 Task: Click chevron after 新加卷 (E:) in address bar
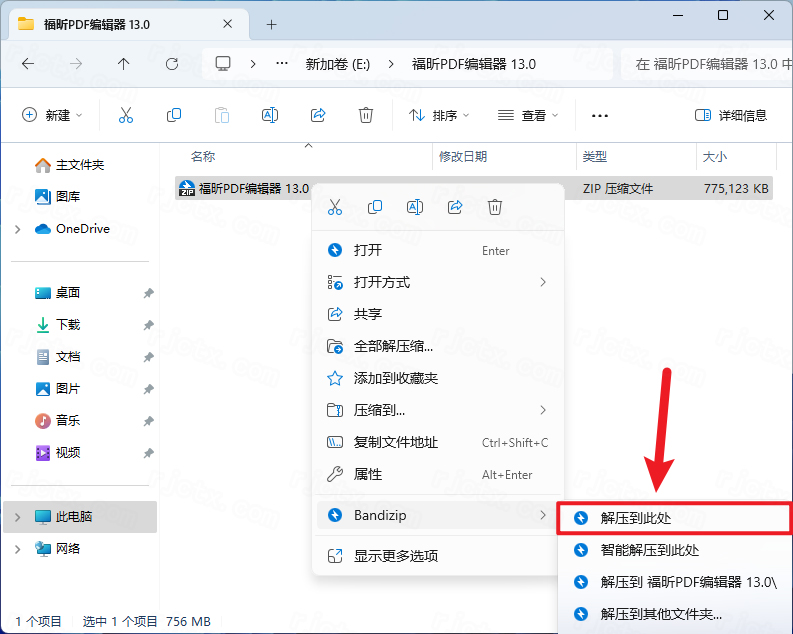(391, 64)
